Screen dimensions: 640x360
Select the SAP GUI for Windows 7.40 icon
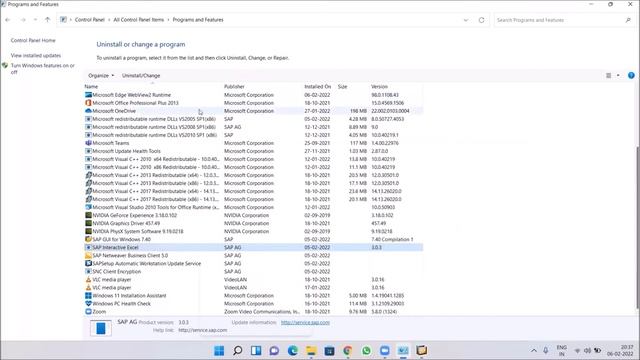(x=88, y=239)
